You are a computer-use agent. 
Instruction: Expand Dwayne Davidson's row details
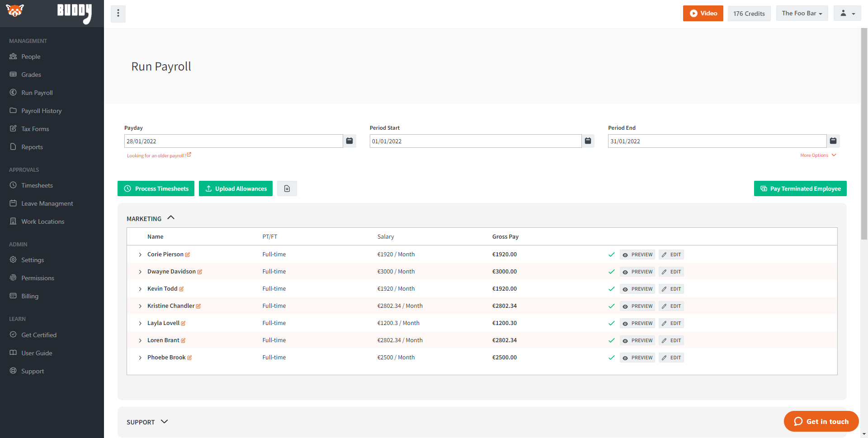pos(140,272)
